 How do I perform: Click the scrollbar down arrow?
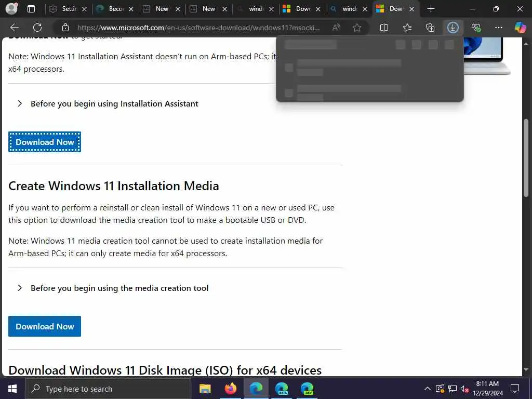click(526, 370)
